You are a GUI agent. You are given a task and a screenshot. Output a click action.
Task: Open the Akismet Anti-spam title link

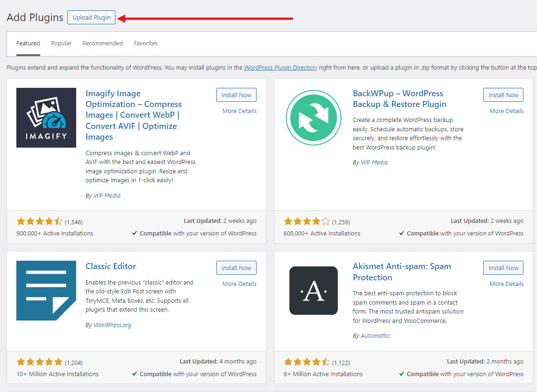(402, 272)
